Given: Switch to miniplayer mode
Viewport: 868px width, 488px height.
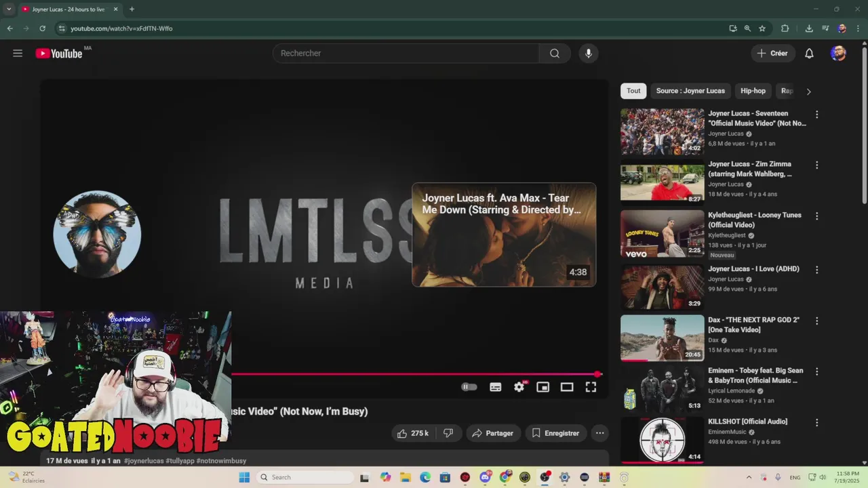Looking at the screenshot, I should (543, 387).
